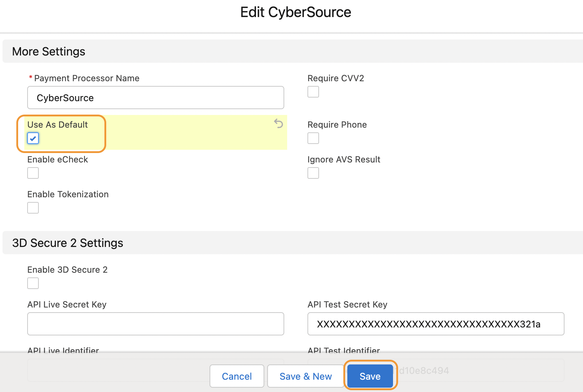Tick the Require Phone checkbox
This screenshot has height=392, width=583.
313,138
